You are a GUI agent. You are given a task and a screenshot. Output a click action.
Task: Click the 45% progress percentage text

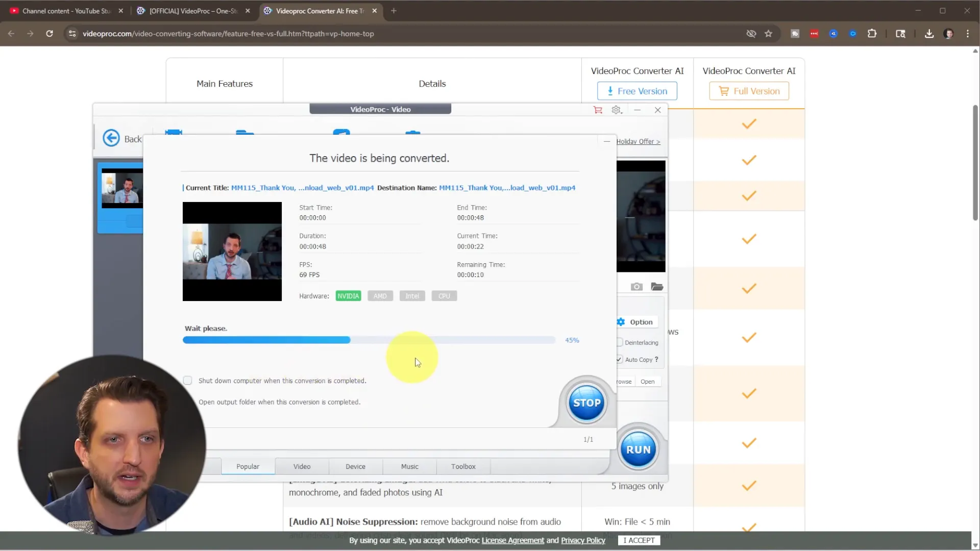click(x=572, y=340)
